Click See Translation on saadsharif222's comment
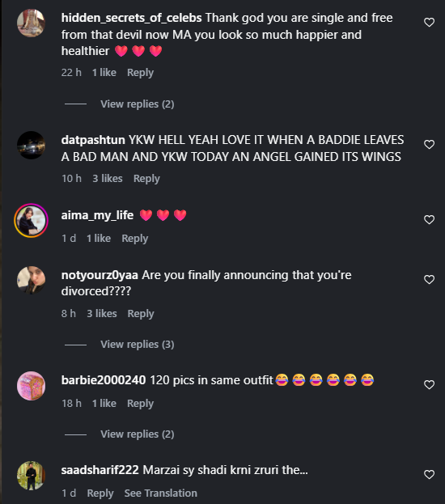Viewport: 445px width, 504px height. coord(161,493)
